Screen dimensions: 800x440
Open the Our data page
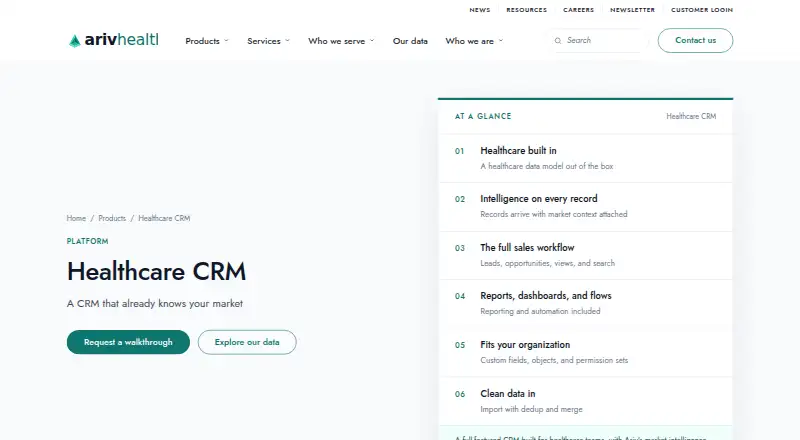coord(410,41)
